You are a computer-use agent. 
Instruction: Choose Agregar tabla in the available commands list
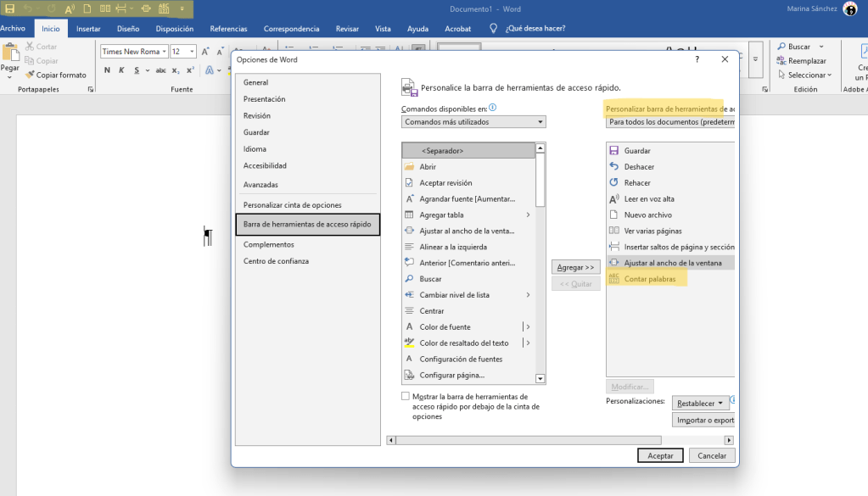point(441,215)
